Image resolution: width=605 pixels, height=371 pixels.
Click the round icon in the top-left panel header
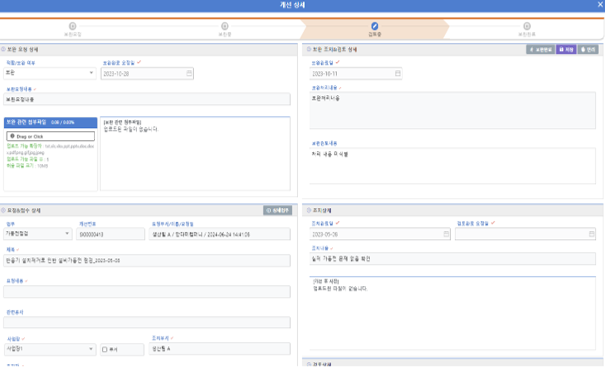point(3,49)
